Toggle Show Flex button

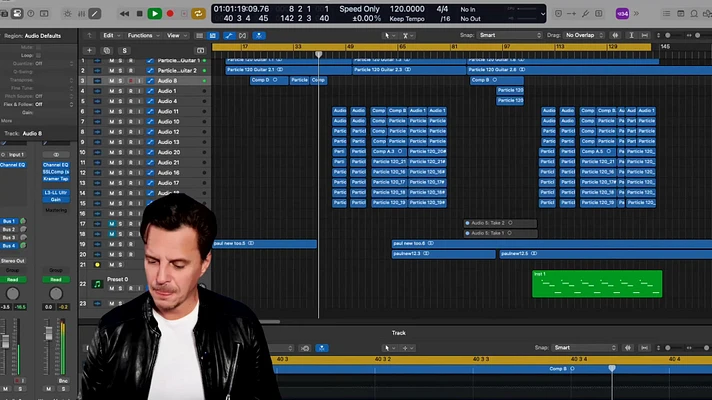242,35
